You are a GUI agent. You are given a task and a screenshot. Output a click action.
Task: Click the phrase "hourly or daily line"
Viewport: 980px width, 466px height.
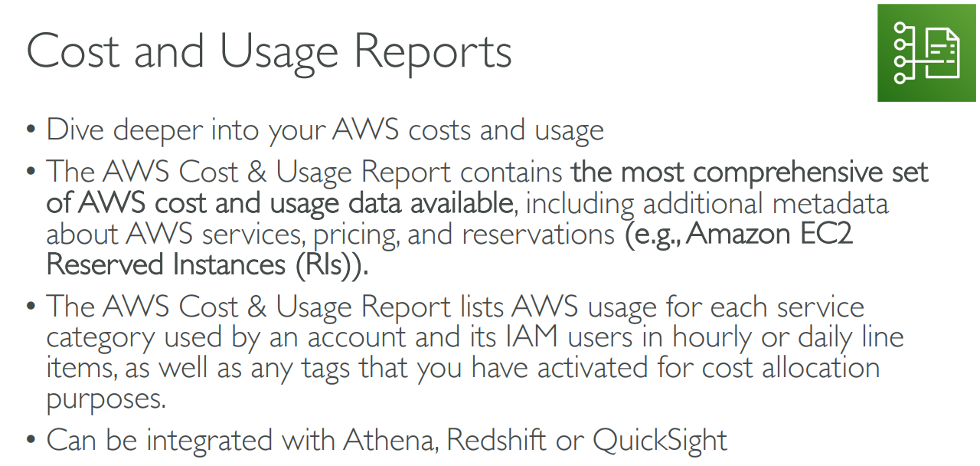click(x=789, y=337)
